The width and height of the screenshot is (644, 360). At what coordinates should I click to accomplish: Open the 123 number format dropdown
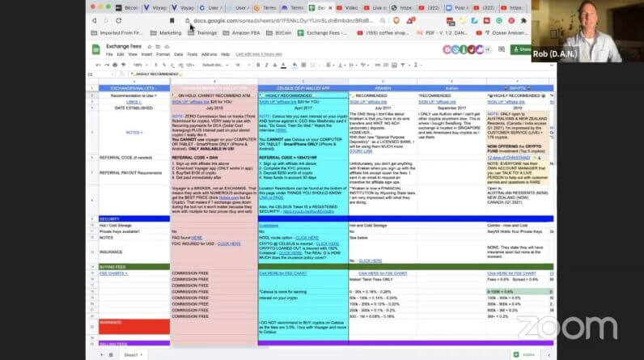point(190,65)
